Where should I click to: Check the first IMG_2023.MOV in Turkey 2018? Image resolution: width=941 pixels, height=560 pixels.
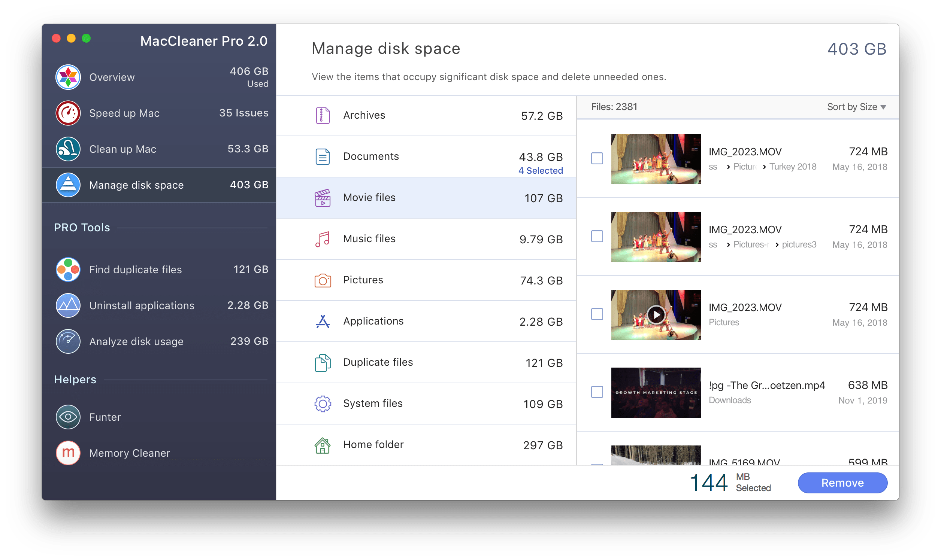[597, 158]
